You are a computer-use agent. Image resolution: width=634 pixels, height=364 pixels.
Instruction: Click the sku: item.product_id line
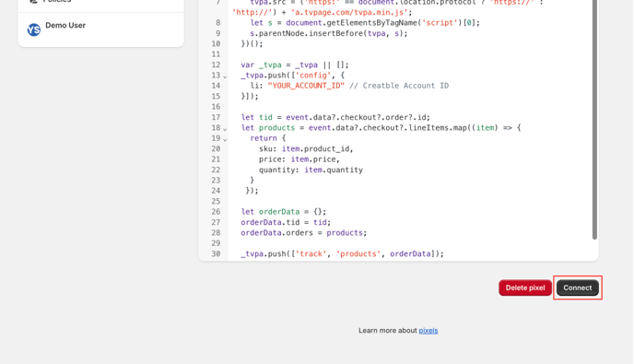pyautogui.click(x=306, y=149)
